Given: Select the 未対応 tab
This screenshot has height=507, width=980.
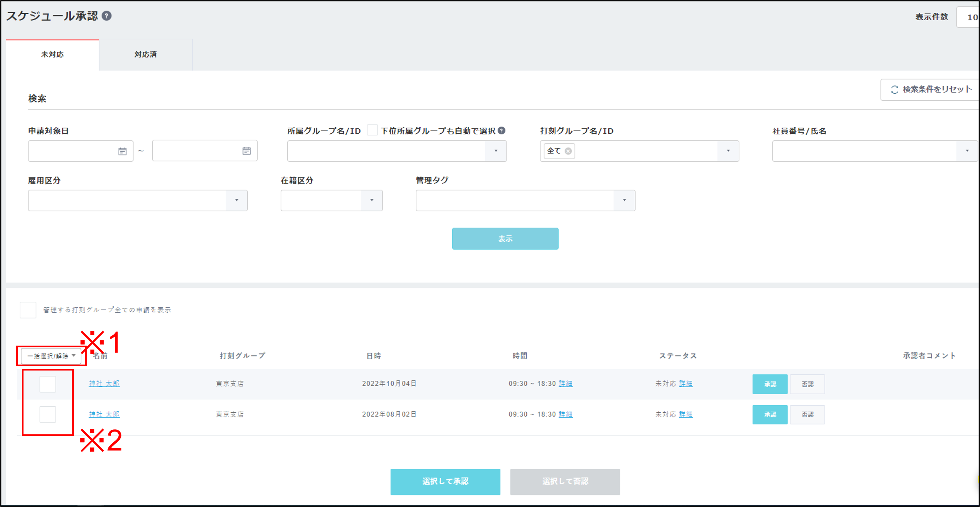Looking at the screenshot, I should (53, 55).
